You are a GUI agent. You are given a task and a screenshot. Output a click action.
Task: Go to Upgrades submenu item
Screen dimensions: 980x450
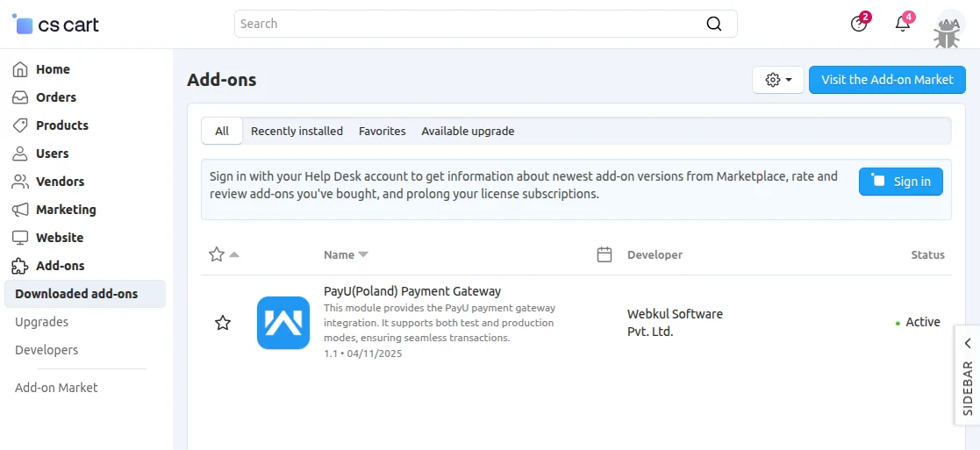(x=42, y=322)
